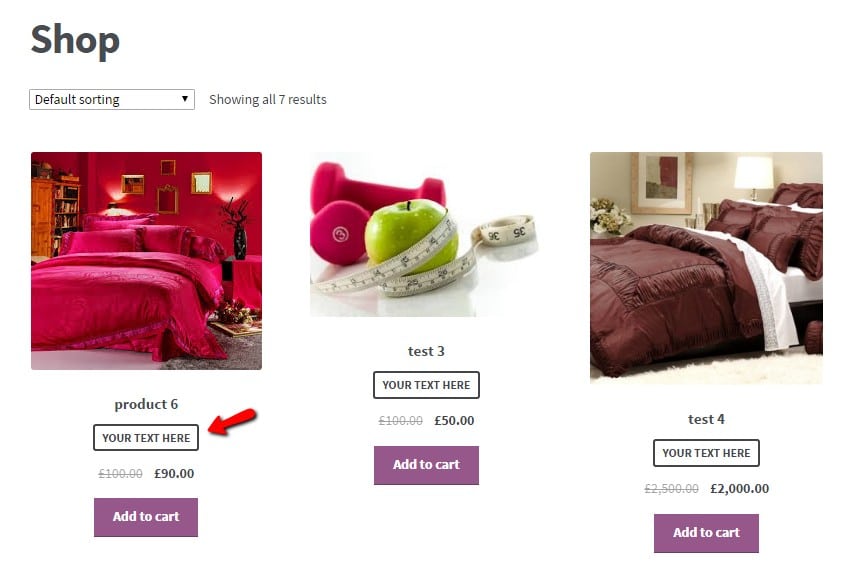Click the £90.00 sale price
The image size is (854, 581).
point(174,474)
